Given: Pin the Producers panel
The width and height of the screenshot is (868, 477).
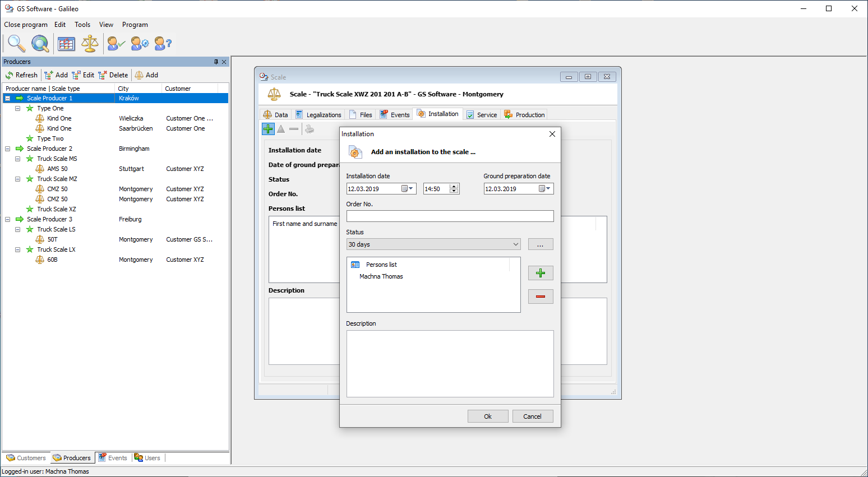Looking at the screenshot, I should click(216, 62).
